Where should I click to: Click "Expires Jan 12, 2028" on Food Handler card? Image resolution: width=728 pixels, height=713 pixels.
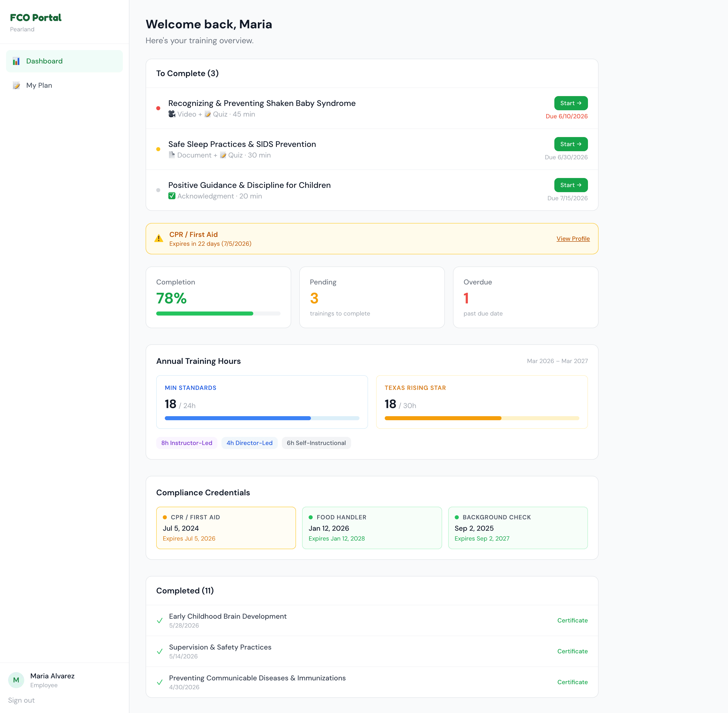(x=336, y=539)
